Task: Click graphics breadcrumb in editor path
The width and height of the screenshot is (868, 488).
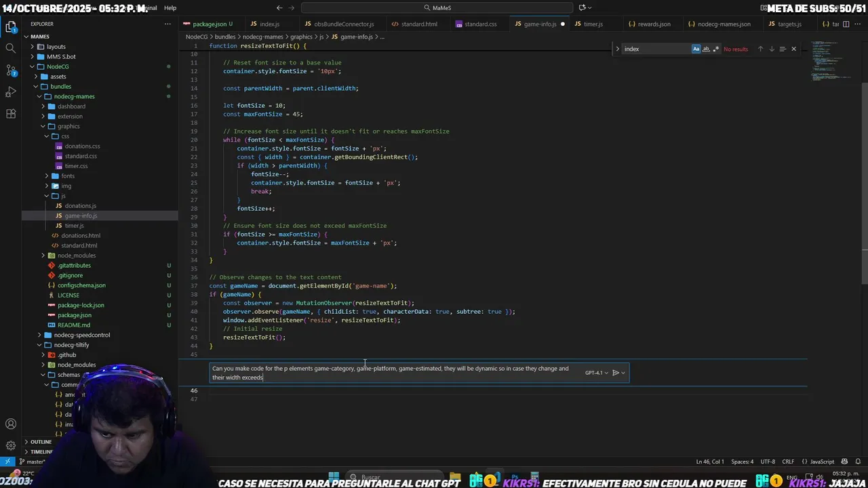Action: pyautogui.click(x=301, y=37)
